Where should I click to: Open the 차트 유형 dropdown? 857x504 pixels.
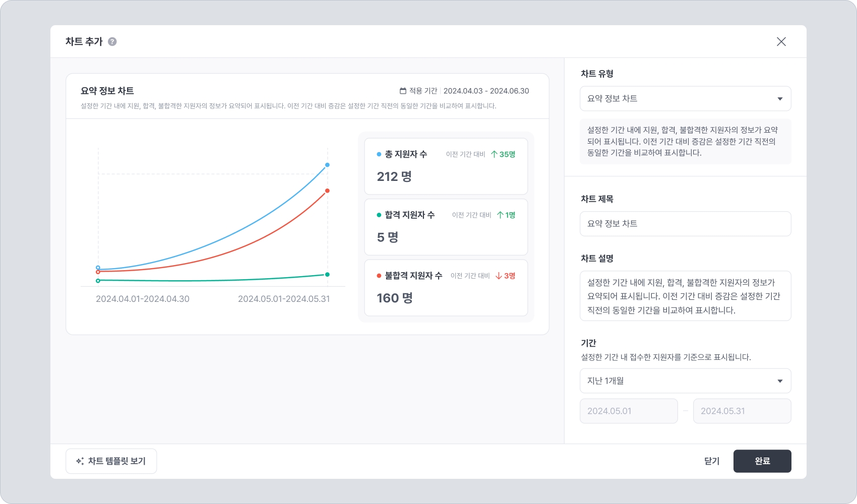pyautogui.click(x=685, y=99)
